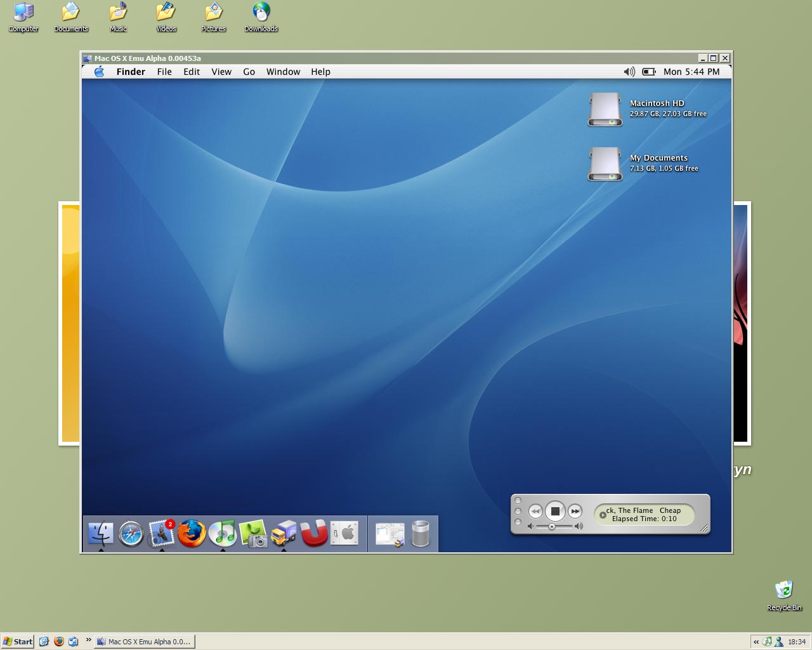Screen dimensions: 812x650
Task: Open the Trash in the dock
Action: point(421,534)
